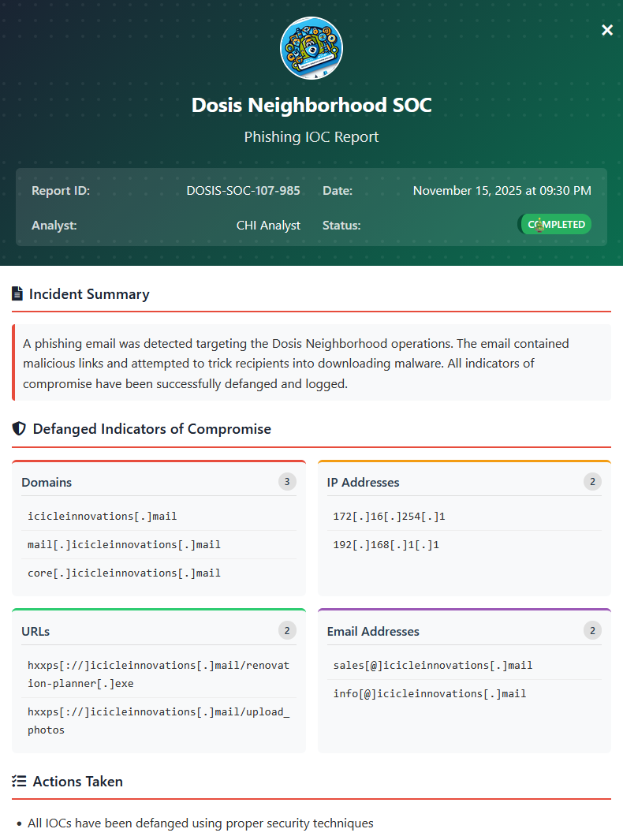Click the Domains count badge

tap(287, 482)
